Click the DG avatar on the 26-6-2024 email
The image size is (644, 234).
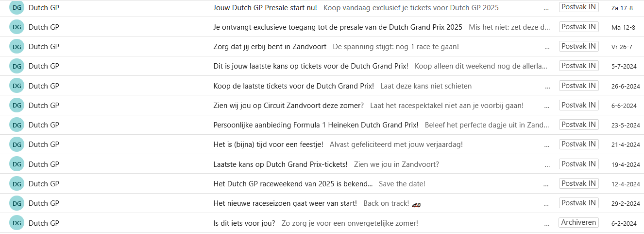(x=17, y=86)
